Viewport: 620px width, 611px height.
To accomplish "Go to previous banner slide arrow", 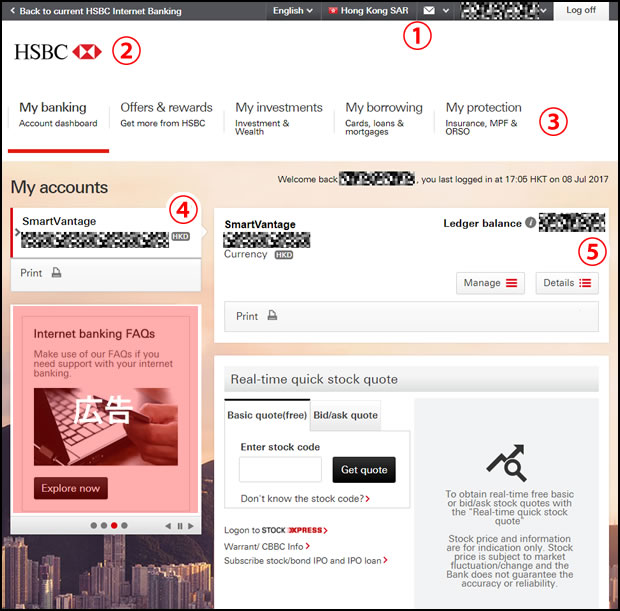I will (168, 526).
